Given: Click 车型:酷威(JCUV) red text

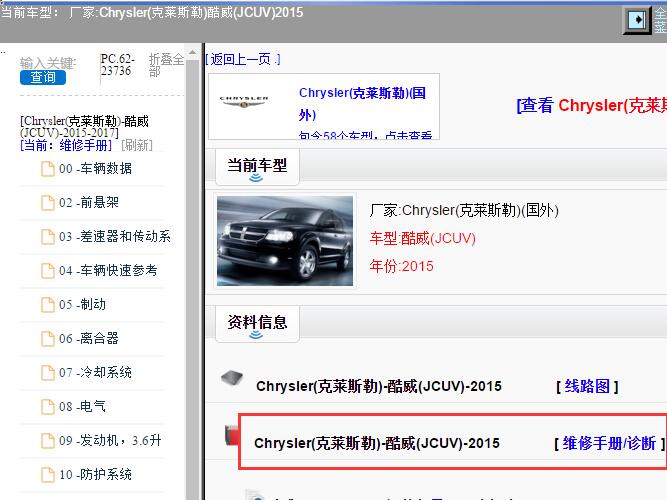Looking at the screenshot, I should 422,238.
